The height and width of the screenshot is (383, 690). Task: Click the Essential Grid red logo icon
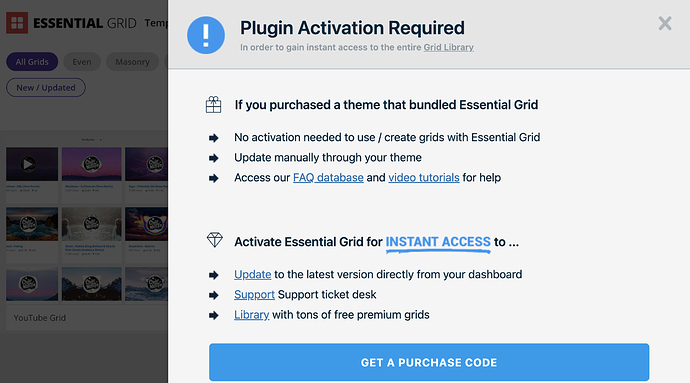[x=17, y=23]
